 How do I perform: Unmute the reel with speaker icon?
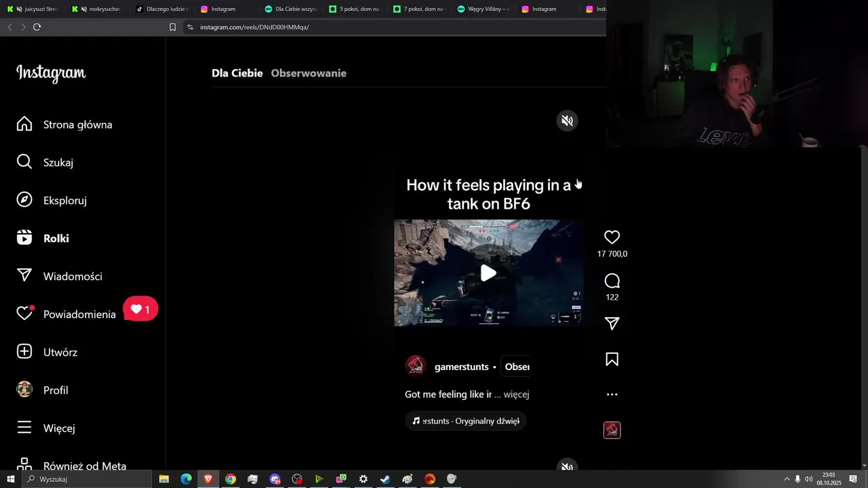tap(567, 121)
